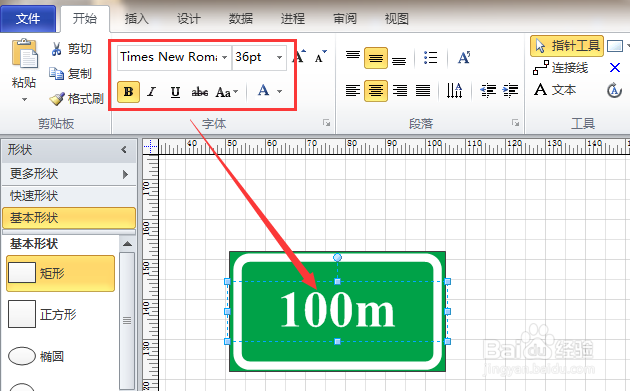Copy the selection with 复制

point(71,74)
